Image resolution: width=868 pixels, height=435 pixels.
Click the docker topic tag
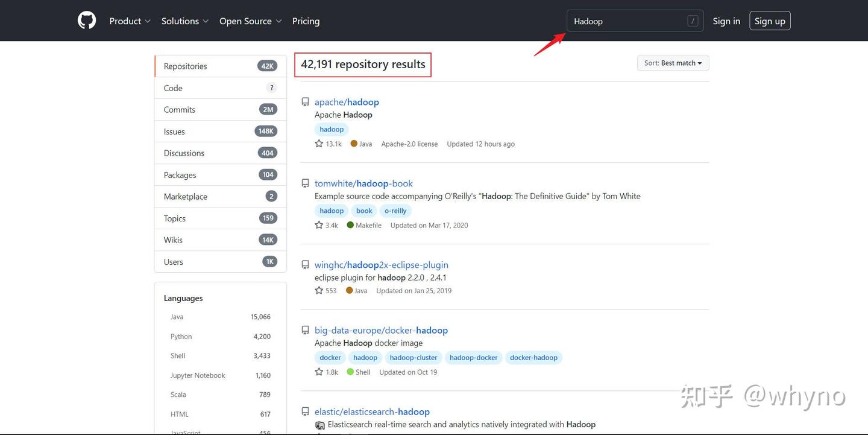pyautogui.click(x=330, y=358)
